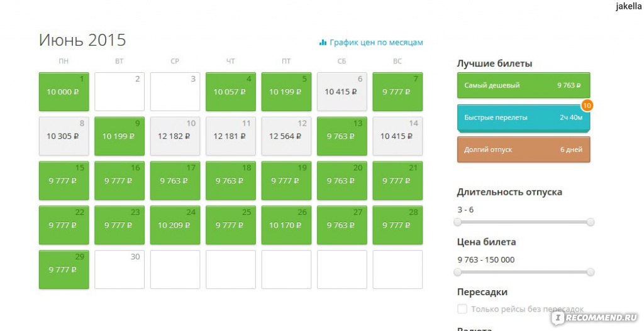Select June 1 priced 10 000 ₽
Screen dimensions: 644x331
tap(64, 92)
